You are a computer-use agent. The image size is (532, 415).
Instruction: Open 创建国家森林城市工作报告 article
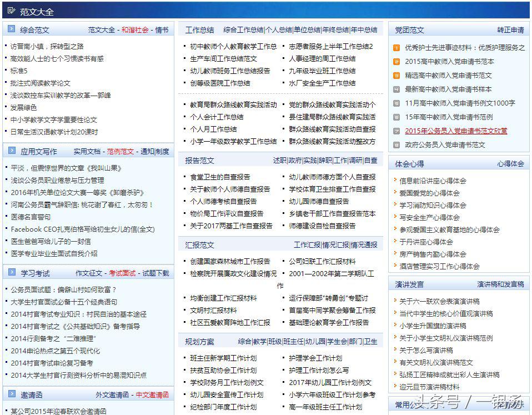click(230, 261)
